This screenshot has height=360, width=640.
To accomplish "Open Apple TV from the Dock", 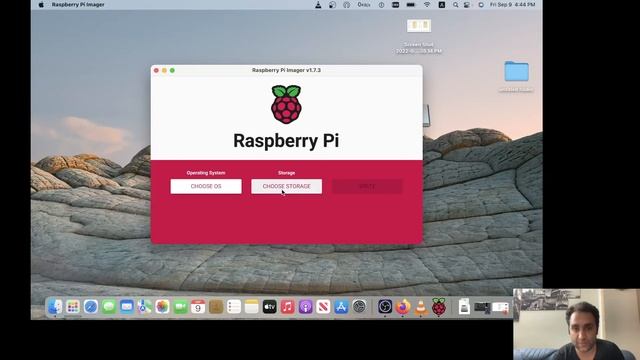I will [269, 307].
